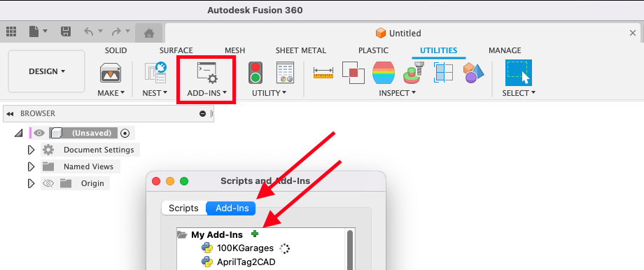The width and height of the screenshot is (644, 270).
Task: Expand the Named Views node
Action: click(31, 166)
